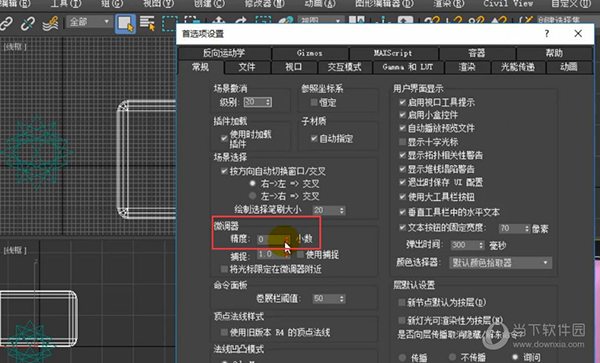Open the 图形编辑器(D) menu

pos(384,4)
